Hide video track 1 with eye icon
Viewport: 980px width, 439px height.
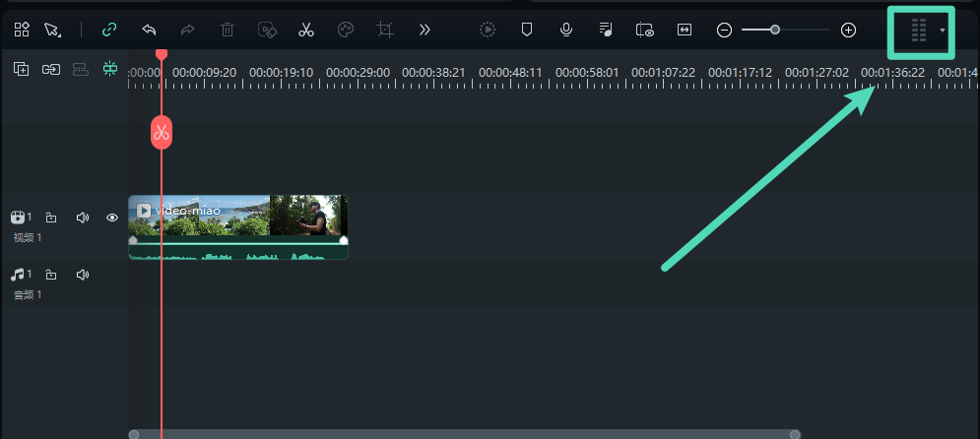pos(112,218)
